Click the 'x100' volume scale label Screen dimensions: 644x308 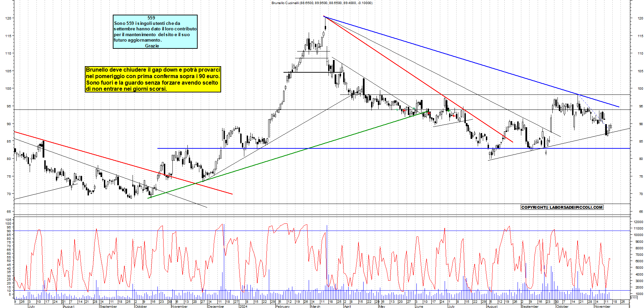coord(634,298)
